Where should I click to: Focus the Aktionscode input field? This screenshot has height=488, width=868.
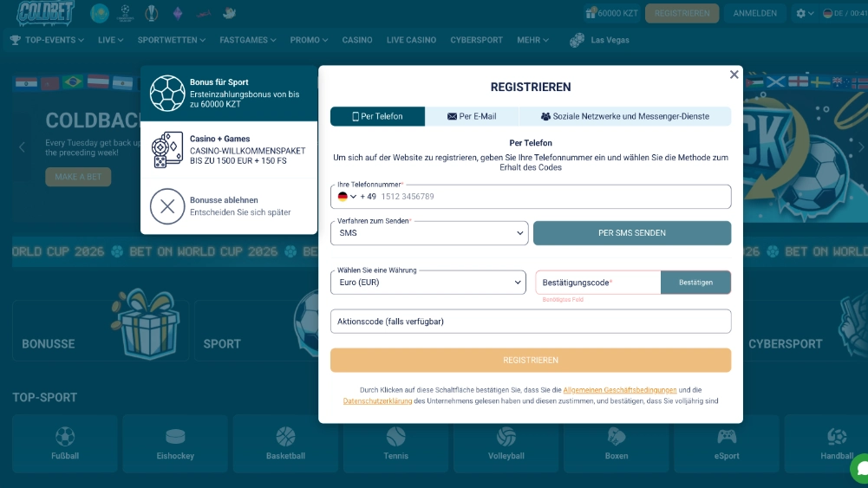531,322
